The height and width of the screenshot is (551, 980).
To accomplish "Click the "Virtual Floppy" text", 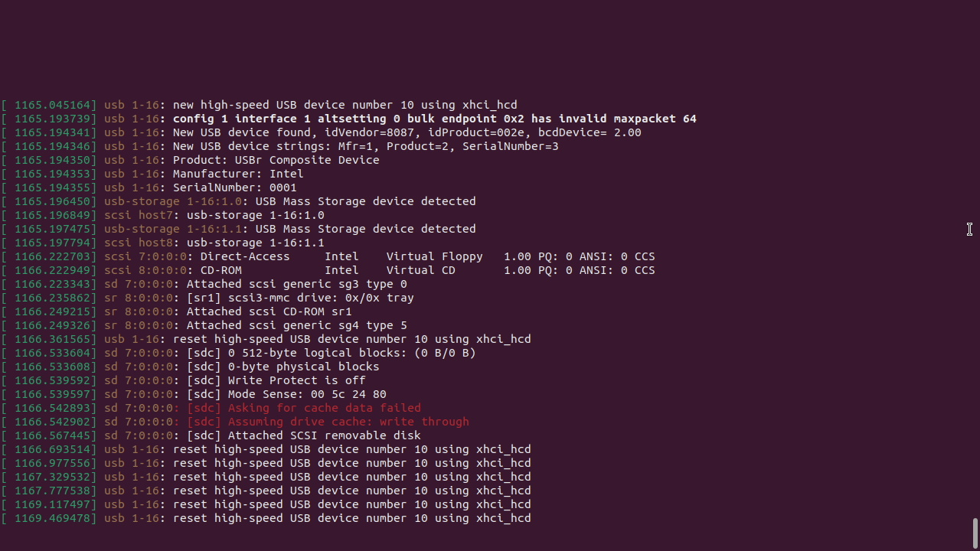I will [x=434, y=256].
